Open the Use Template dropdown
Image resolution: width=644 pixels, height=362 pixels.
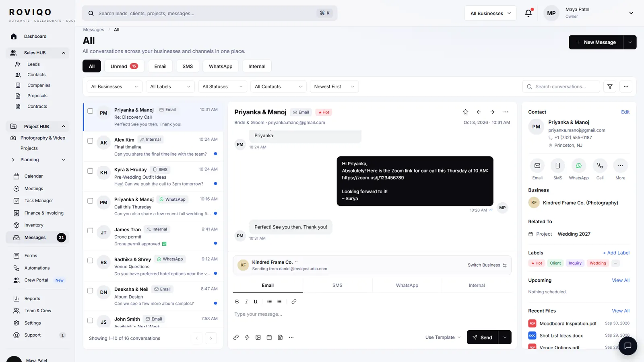443,337
